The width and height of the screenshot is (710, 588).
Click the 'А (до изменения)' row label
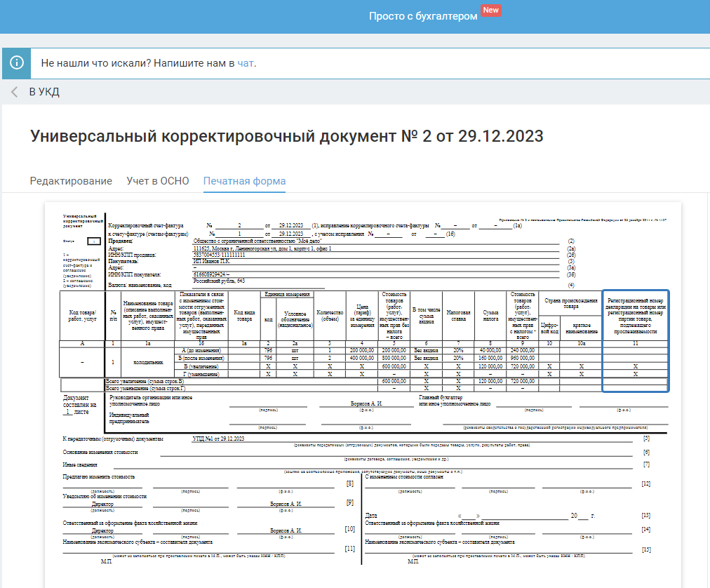pos(201,350)
